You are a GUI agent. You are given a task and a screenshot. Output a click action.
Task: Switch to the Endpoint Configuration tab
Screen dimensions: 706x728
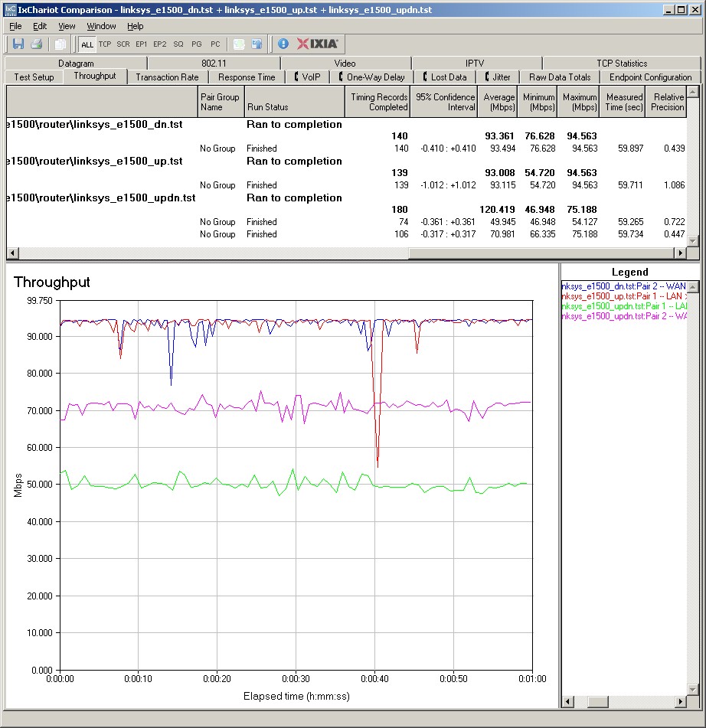tap(650, 77)
